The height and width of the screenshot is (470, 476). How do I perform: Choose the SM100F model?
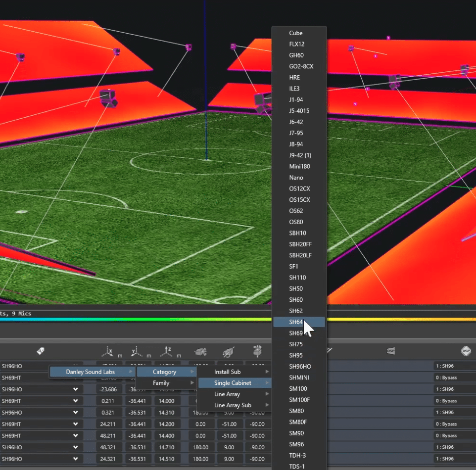(299, 400)
